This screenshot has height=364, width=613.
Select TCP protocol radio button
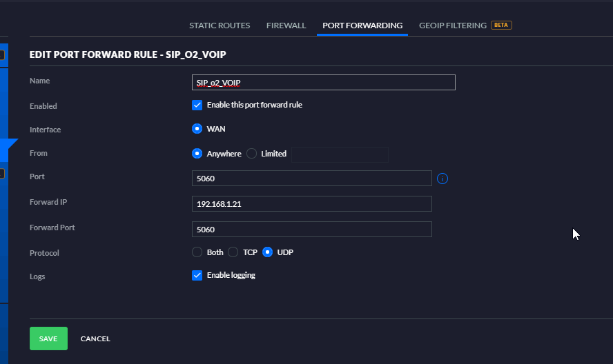pos(233,252)
